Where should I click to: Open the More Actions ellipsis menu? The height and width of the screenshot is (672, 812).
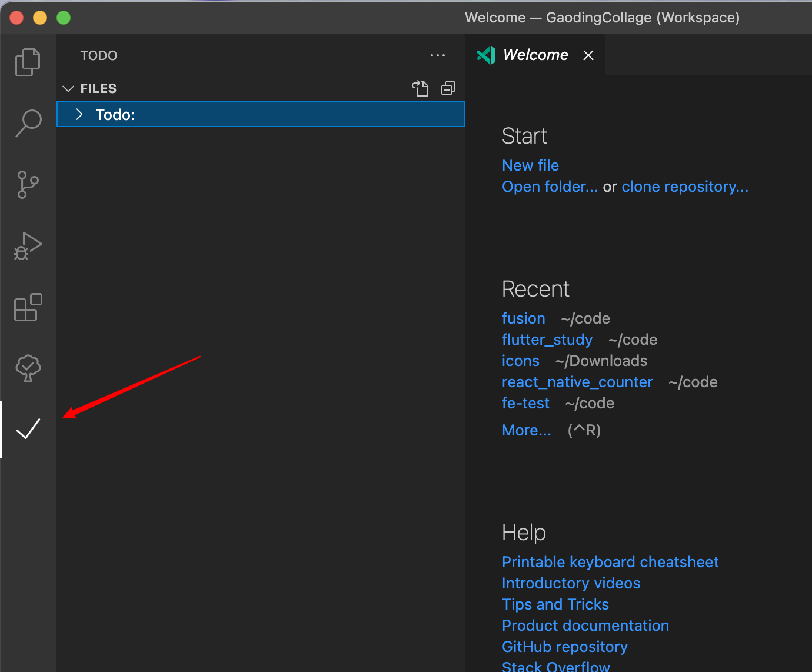pyautogui.click(x=438, y=55)
